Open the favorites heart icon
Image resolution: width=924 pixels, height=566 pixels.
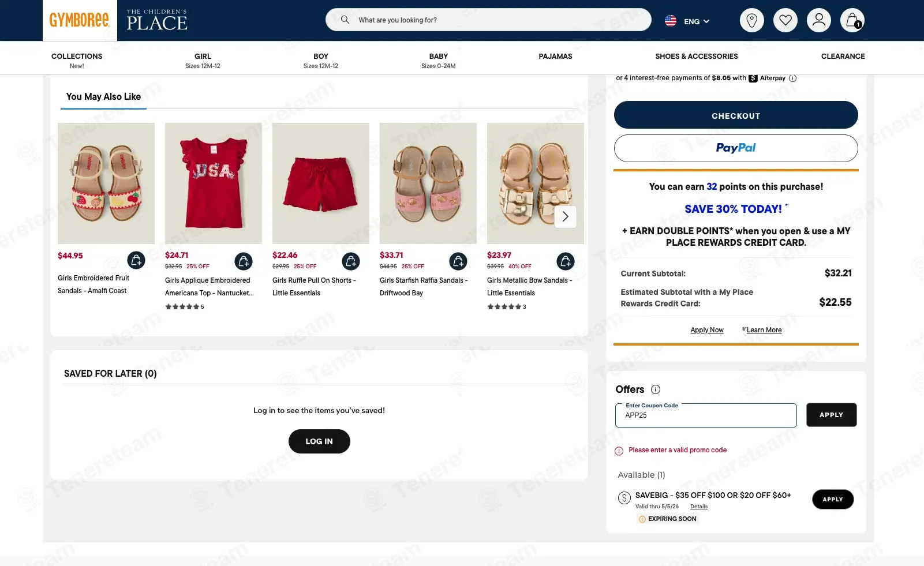(x=785, y=20)
